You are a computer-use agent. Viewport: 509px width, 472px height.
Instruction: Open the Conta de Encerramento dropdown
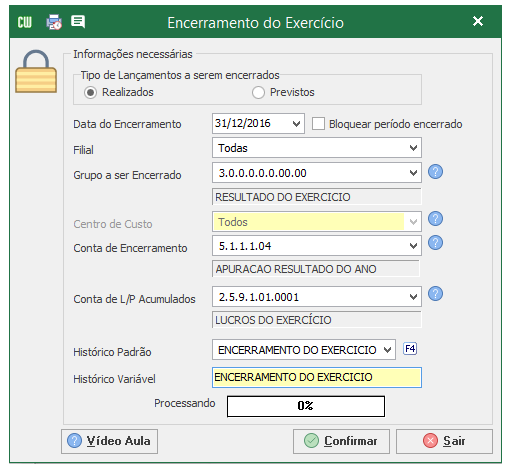(x=317, y=246)
